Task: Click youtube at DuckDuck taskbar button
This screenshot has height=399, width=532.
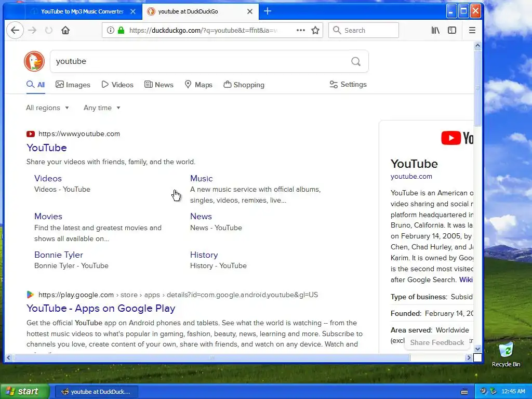Action: (x=96, y=392)
